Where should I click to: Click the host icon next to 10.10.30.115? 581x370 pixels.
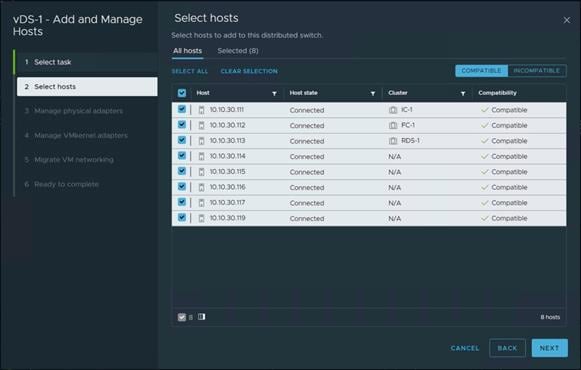[x=202, y=172]
